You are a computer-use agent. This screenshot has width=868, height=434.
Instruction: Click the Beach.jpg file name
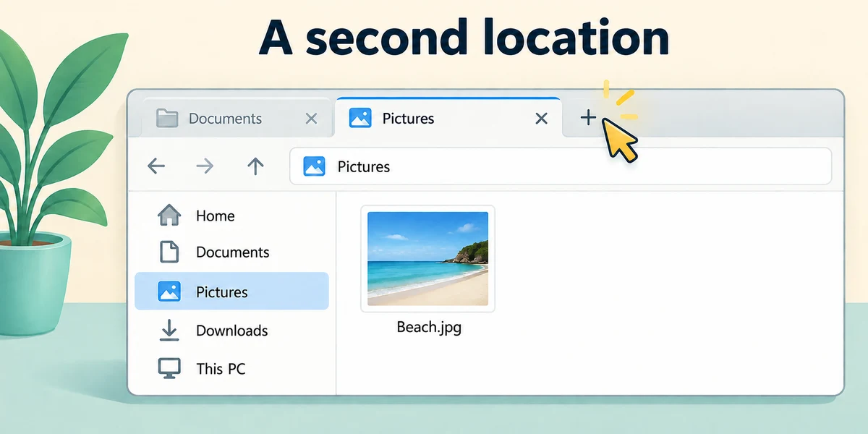coord(429,327)
